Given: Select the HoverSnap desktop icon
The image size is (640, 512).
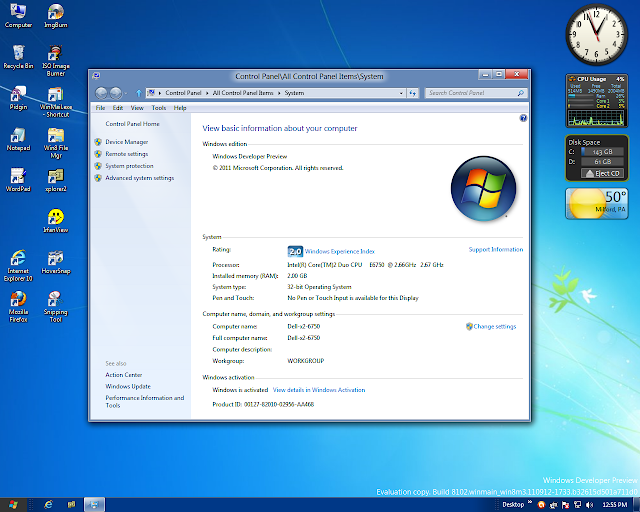Looking at the screenshot, I should 56,262.
